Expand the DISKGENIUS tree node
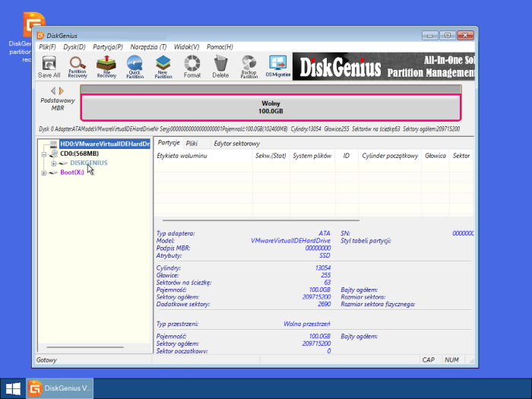 54,163
